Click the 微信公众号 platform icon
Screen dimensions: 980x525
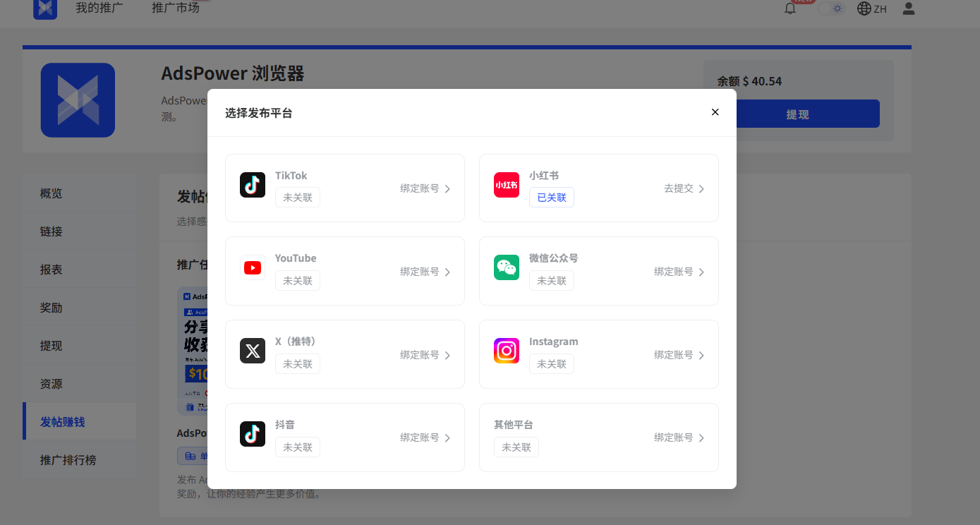[x=507, y=267]
